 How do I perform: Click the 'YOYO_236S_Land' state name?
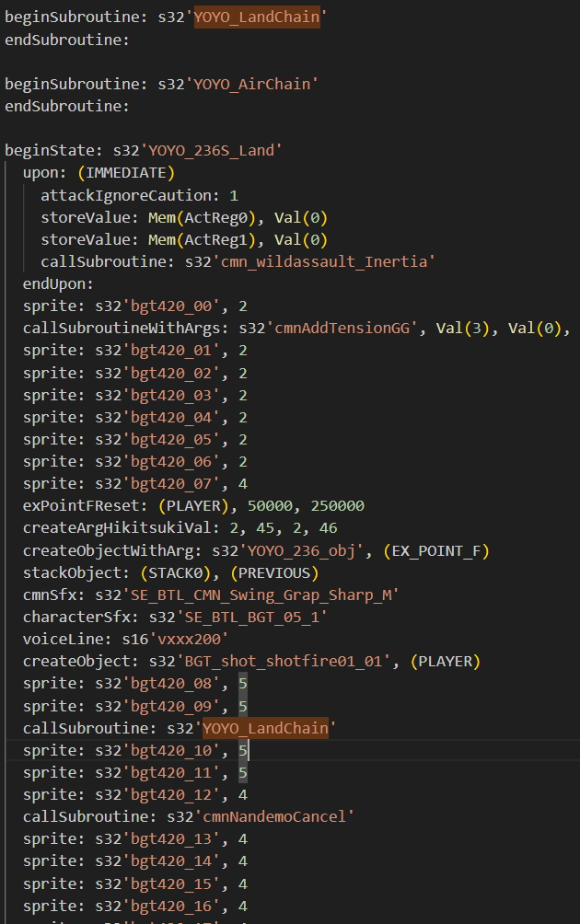pyautogui.click(x=211, y=151)
